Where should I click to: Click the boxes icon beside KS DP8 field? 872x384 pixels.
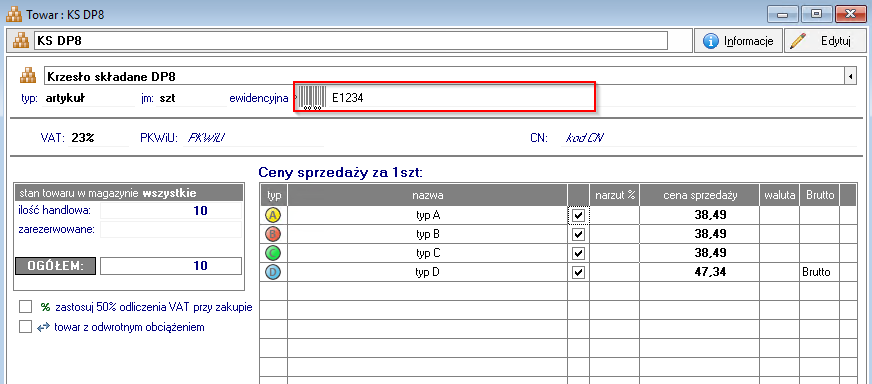click(x=21, y=41)
